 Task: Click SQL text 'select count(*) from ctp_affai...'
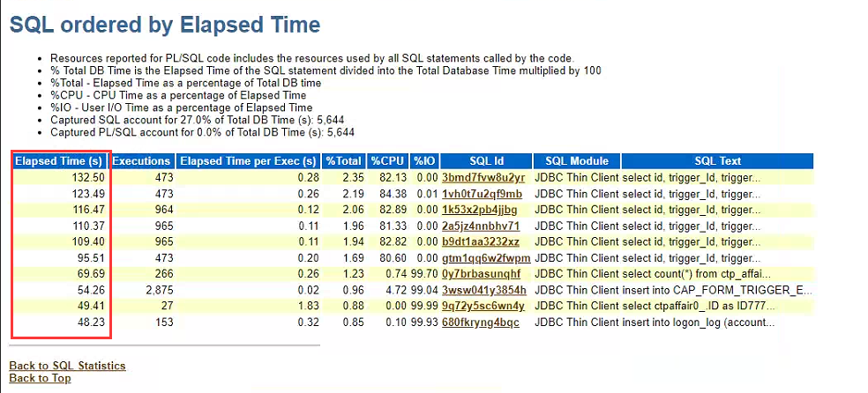[x=697, y=274]
